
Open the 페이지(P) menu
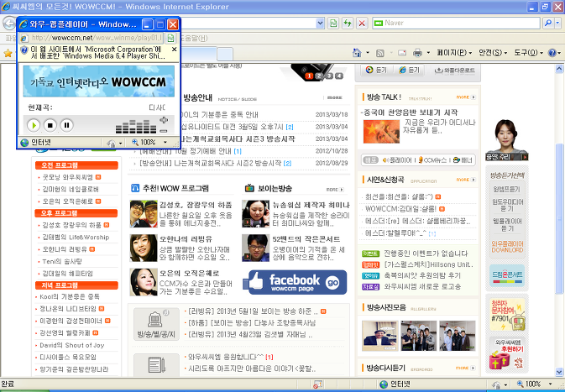click(454, 53)
